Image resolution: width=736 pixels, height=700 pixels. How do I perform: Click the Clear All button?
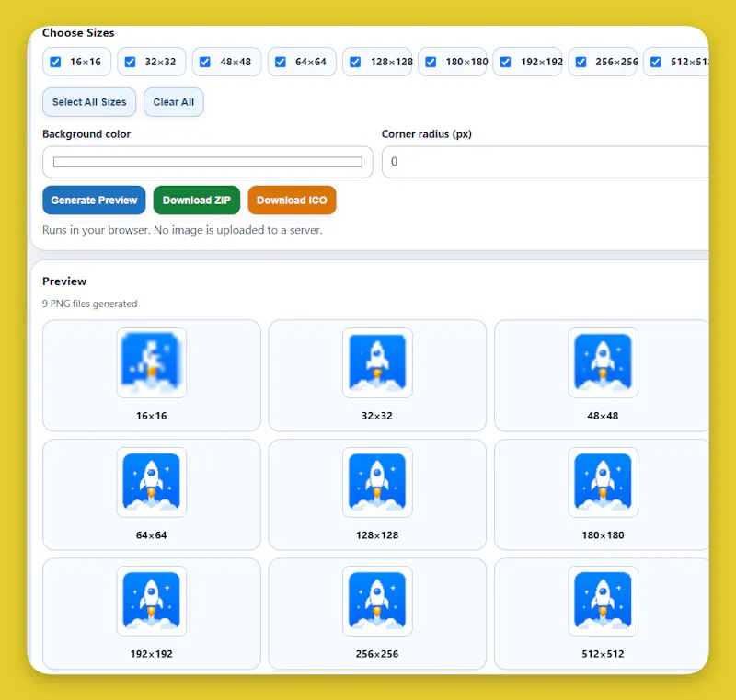click(x=174, y=102)
